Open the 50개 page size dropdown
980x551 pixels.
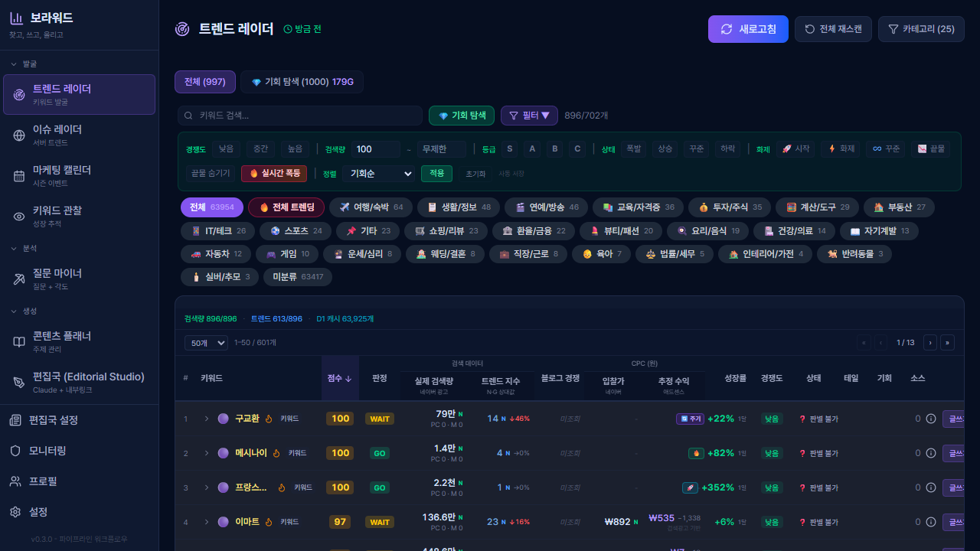click(x=206, y=343)
